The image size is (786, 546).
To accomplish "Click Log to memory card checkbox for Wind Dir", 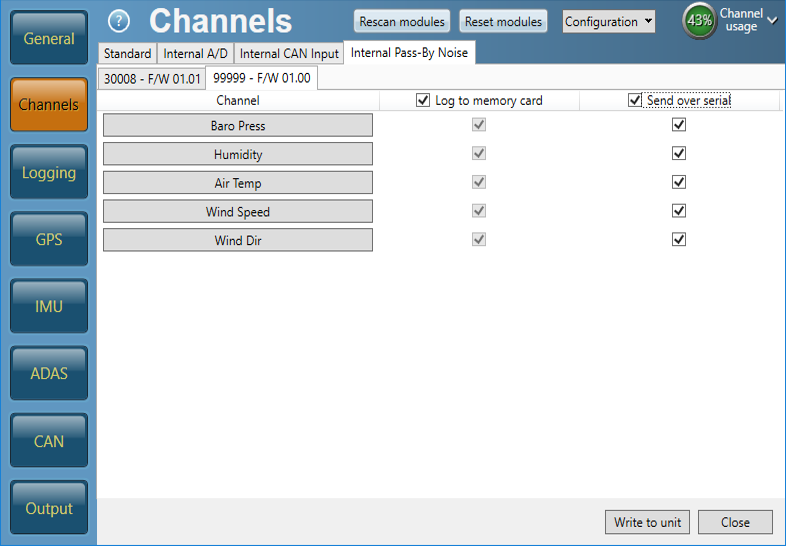I will [x=479, y=240].
